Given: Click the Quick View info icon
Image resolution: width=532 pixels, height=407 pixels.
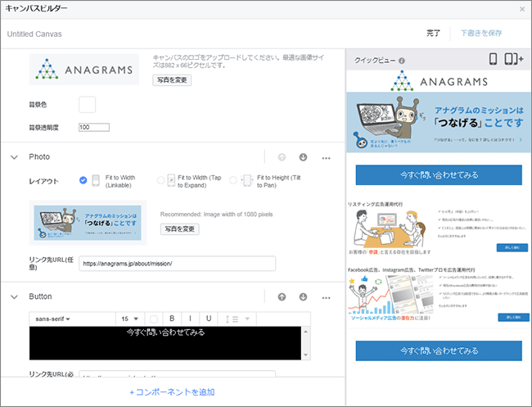Looking at the screenshot, I should click(x=402, y=61).
